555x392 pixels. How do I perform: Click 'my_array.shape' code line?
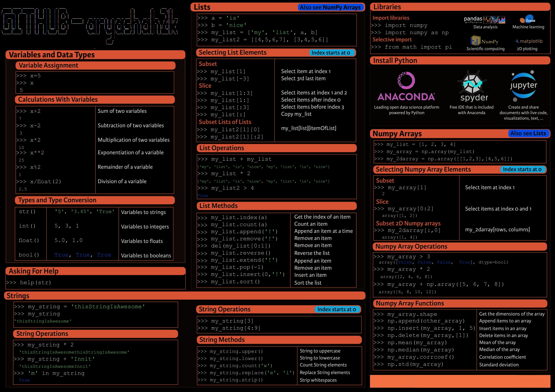pyautogui.click(x=405, y=314)
